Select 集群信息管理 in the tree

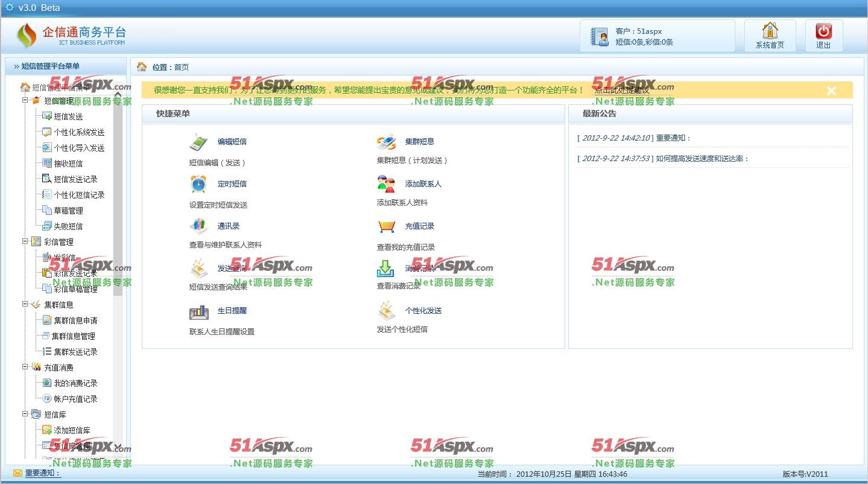[74, 336]
